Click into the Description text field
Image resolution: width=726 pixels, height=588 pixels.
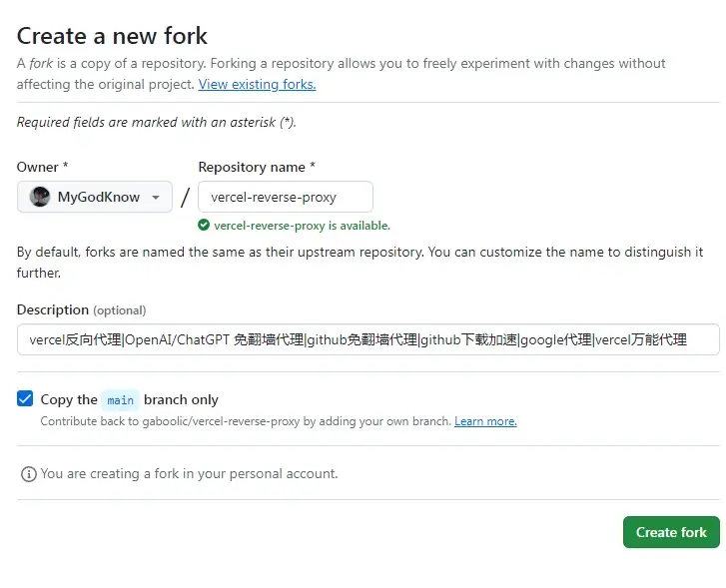click(368, 339)
